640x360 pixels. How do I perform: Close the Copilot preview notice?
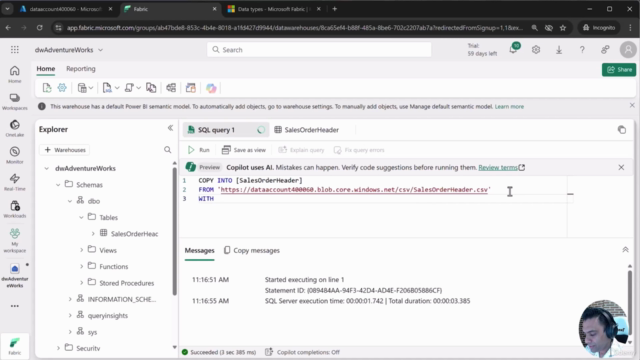coord(621,167)
